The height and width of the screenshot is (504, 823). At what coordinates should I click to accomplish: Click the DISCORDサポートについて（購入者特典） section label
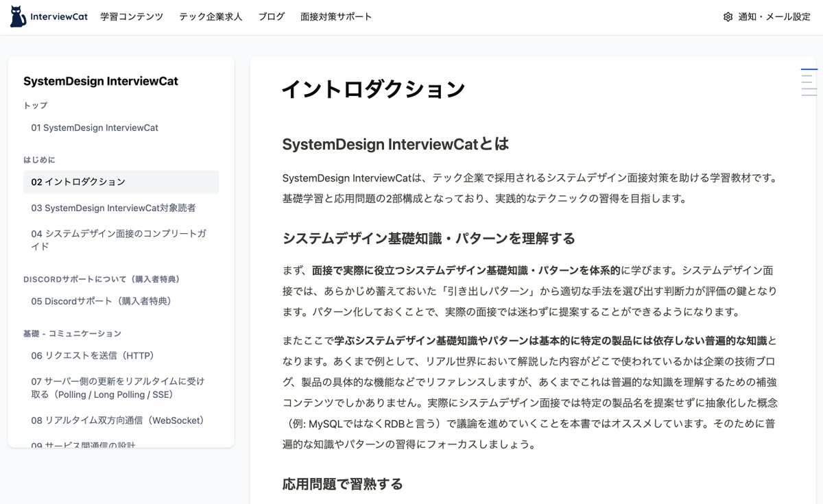coord(102,279)
